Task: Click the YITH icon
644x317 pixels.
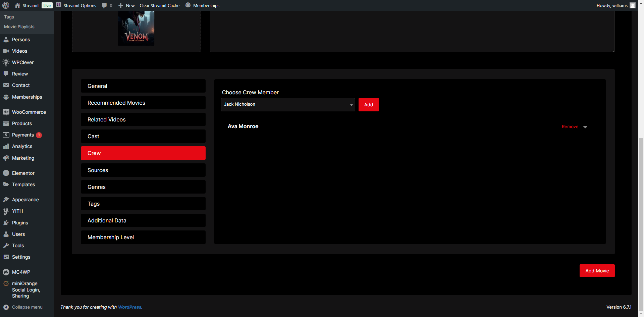Action: coord(6,211)
